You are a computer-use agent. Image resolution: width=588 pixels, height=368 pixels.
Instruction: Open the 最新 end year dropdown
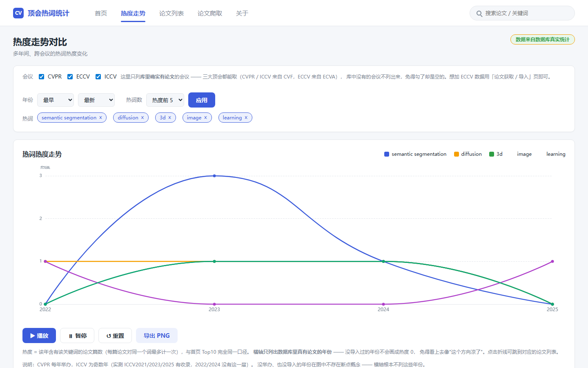(96, 100)
